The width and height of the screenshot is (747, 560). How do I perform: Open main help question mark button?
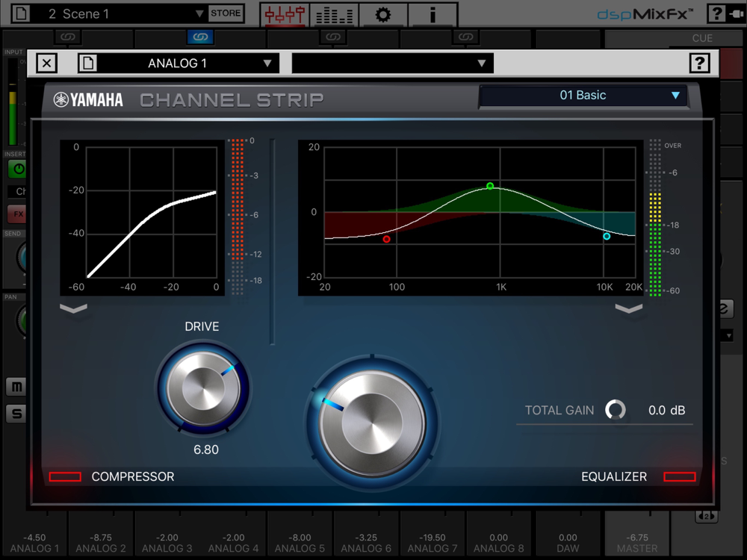point(716,13)
